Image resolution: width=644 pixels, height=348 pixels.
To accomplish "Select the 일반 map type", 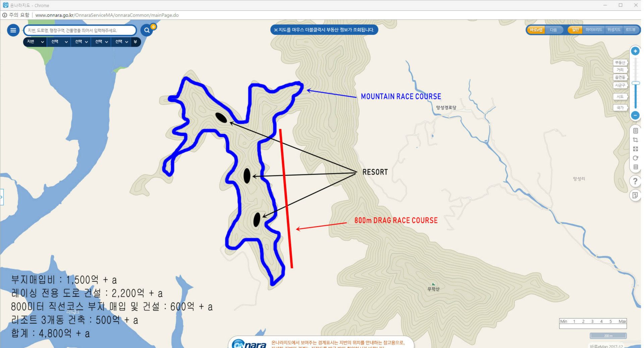I will click(575, 30).
